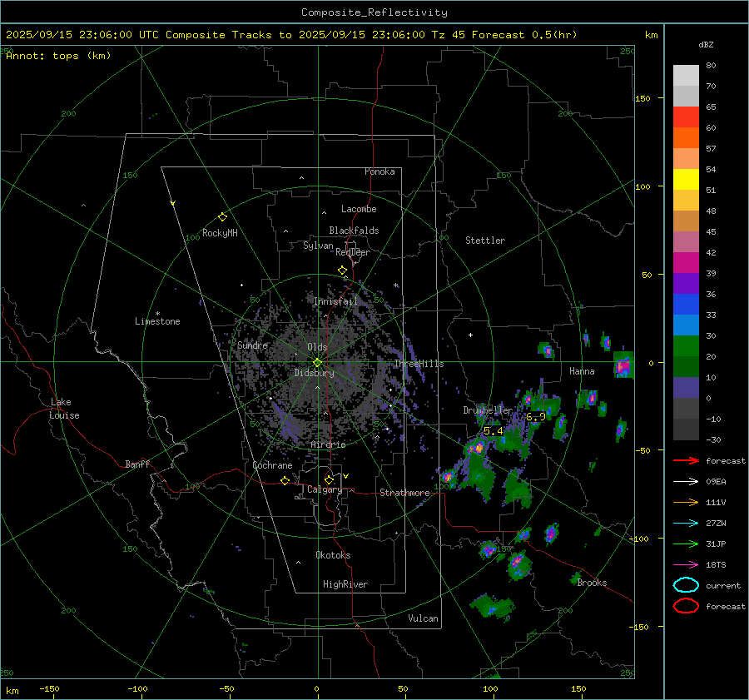Click the Stettler town label
Image resolution: width=749 pixels, height=700 pixels.
(485, 241)
